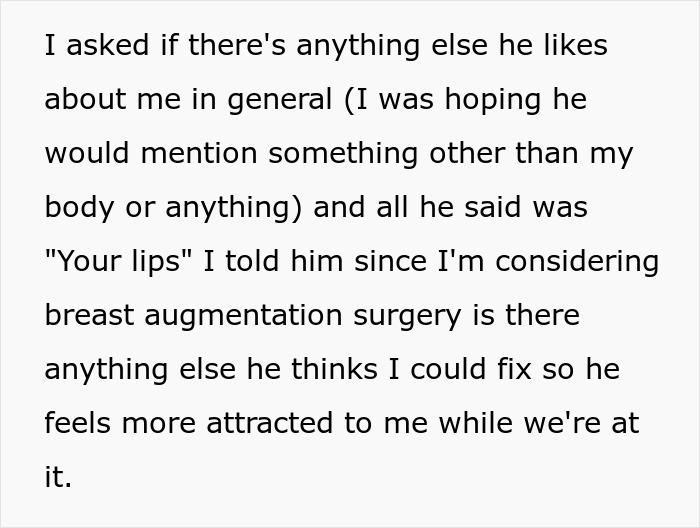The width and height of the screenshot is (700, 528).
Task: Click the word "asked" in the first line
Action: pyautogui.click(x=107, y=46)
